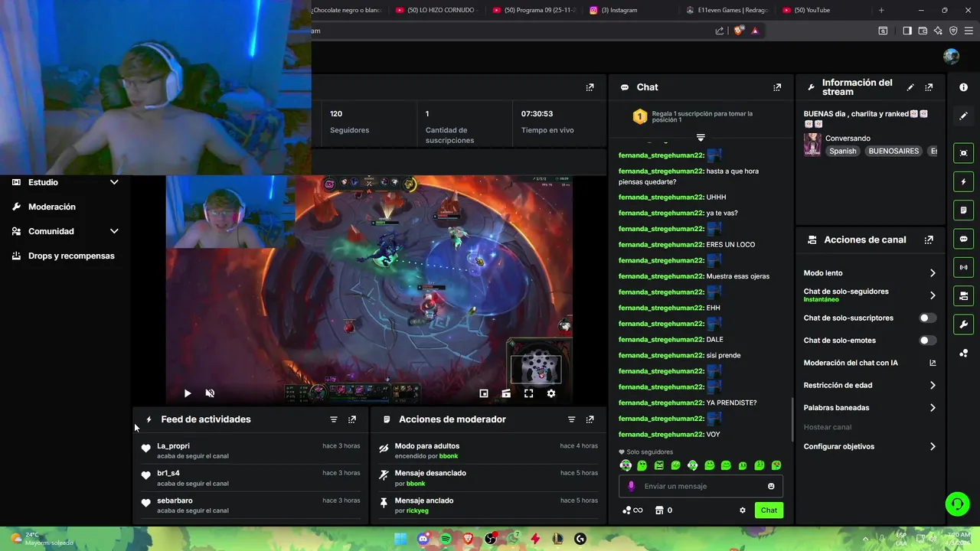Open browser main menu hamburger
The image size is (980, 551).
969,31
